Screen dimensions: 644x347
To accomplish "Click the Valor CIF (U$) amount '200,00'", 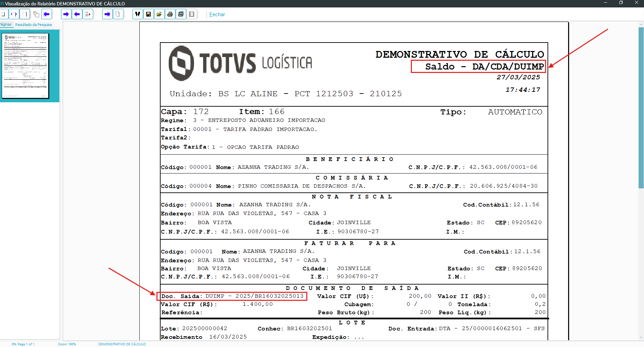I will click(420, 296).
